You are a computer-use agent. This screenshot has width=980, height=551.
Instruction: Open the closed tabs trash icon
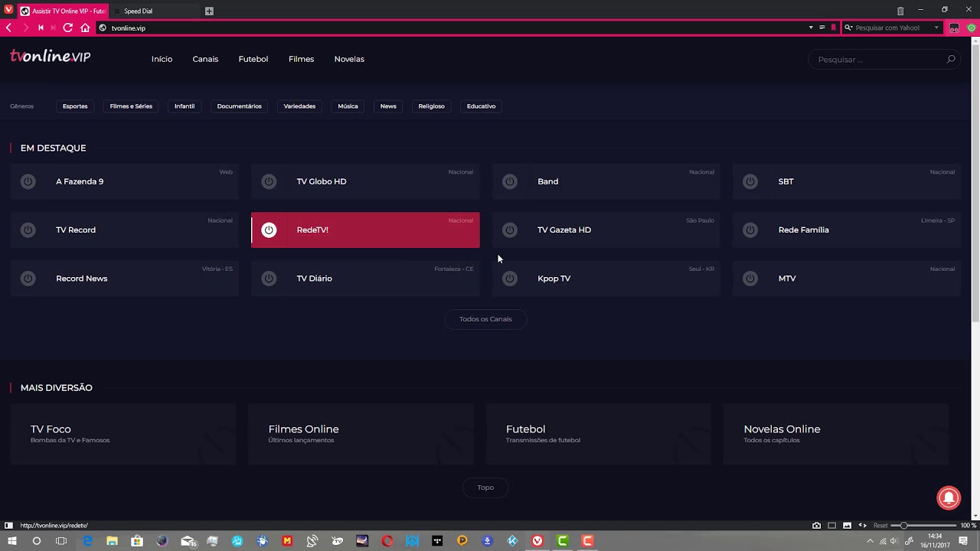[x=900, y=11]
